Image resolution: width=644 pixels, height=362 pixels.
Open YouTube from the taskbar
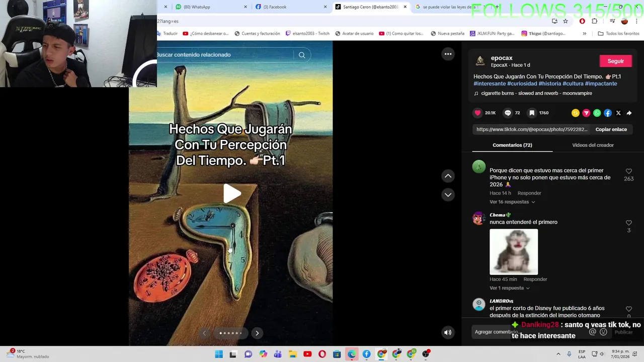click(x=307, y=354)
